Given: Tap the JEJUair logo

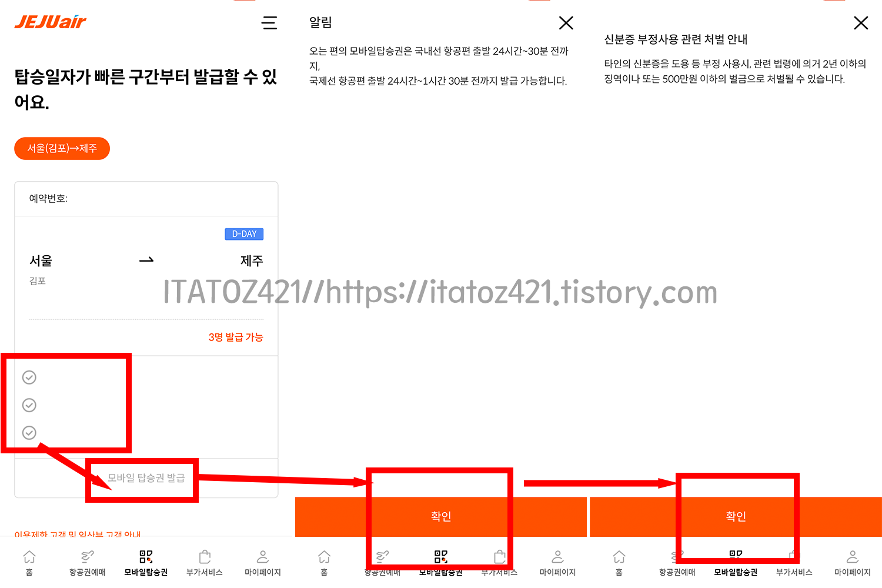Looking at the screenshot, I should [x=50, y=22].
